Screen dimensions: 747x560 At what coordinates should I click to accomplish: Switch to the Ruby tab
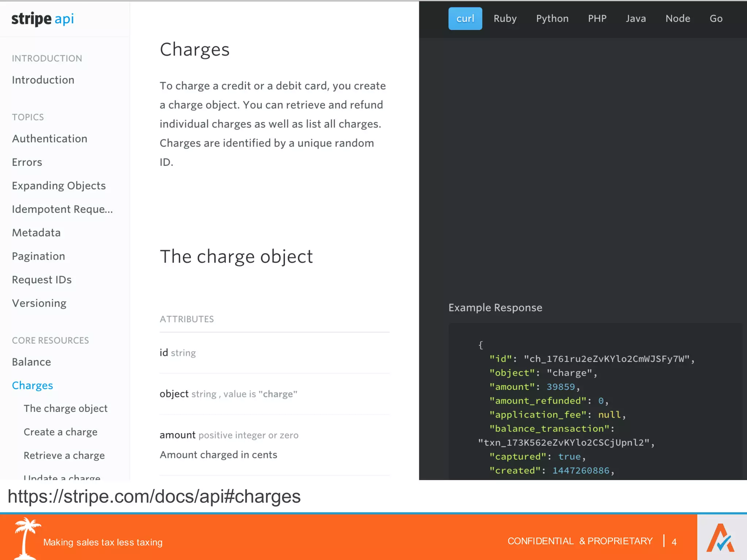pyautogui.click(x=505, y=19)
